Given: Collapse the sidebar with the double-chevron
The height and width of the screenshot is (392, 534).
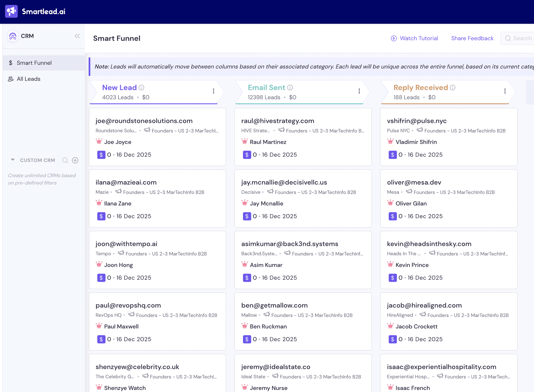Looking at the screenshot, I should click(77, 36).
